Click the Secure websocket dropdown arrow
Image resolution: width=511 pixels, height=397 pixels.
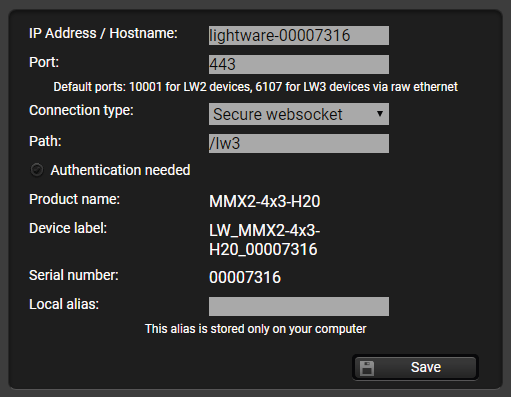(x=379, y=114)
